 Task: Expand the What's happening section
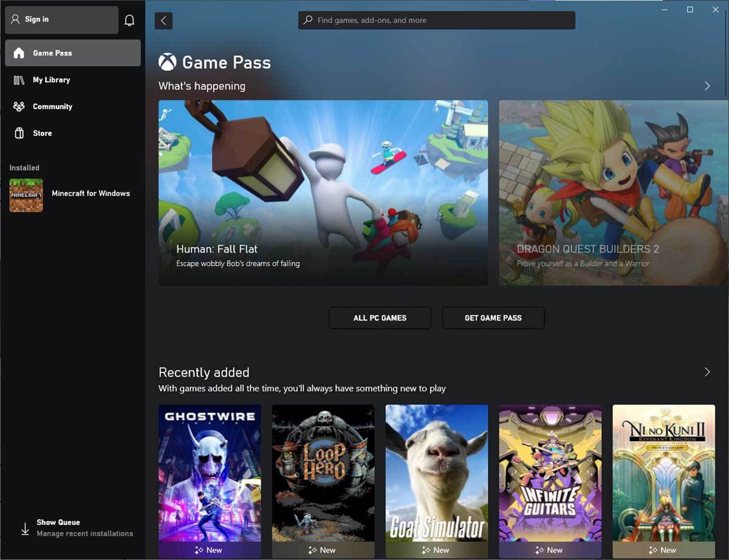tap(707, 86)
